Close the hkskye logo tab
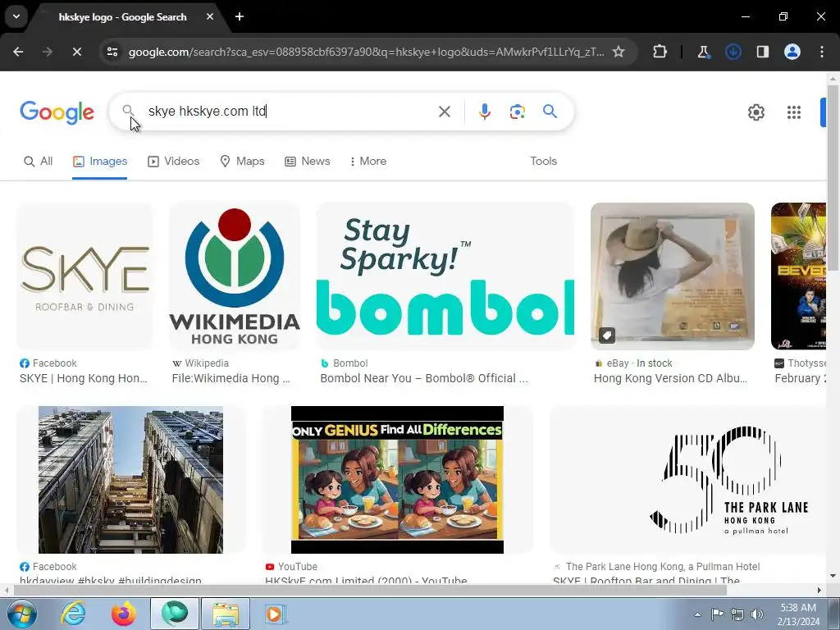This screenshot has width=840, height=630. click(x=209, y=16)
